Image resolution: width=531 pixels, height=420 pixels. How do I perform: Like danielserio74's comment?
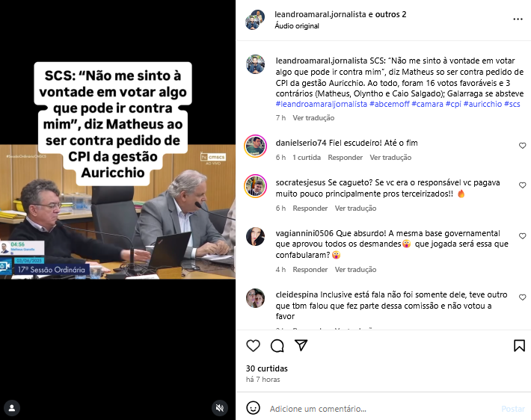[x=522, y=146]
